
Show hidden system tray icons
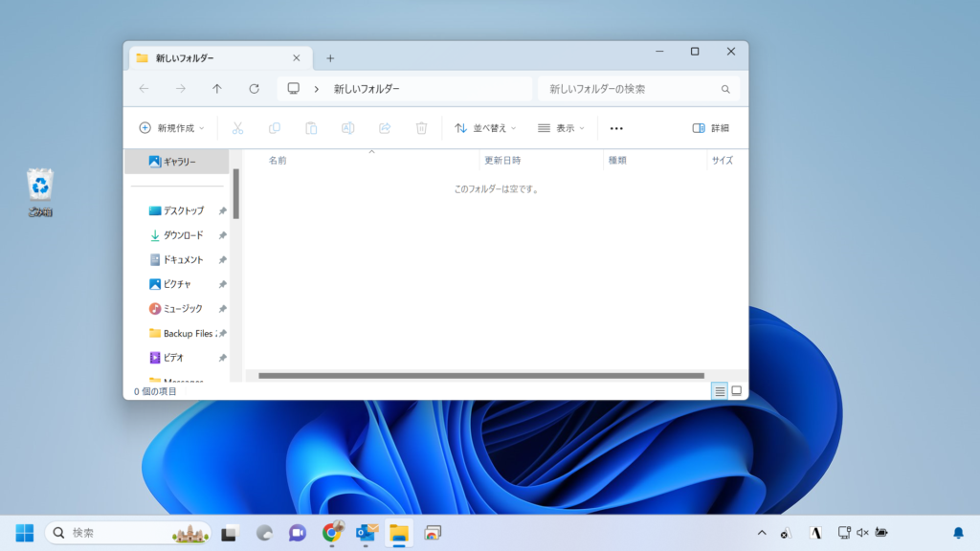point(761,533)
